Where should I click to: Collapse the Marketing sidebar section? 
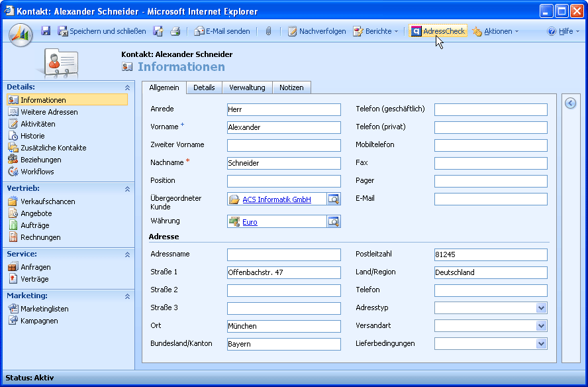coord(128,296)
